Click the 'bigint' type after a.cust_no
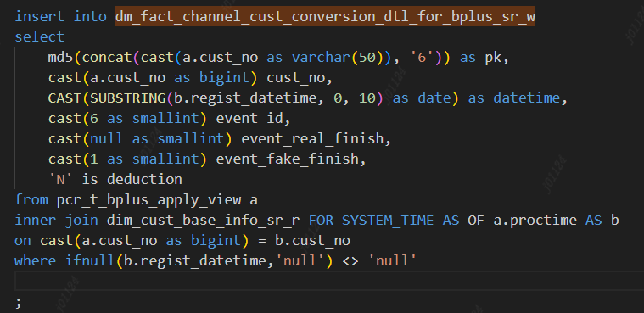 [x=224, y=77]
